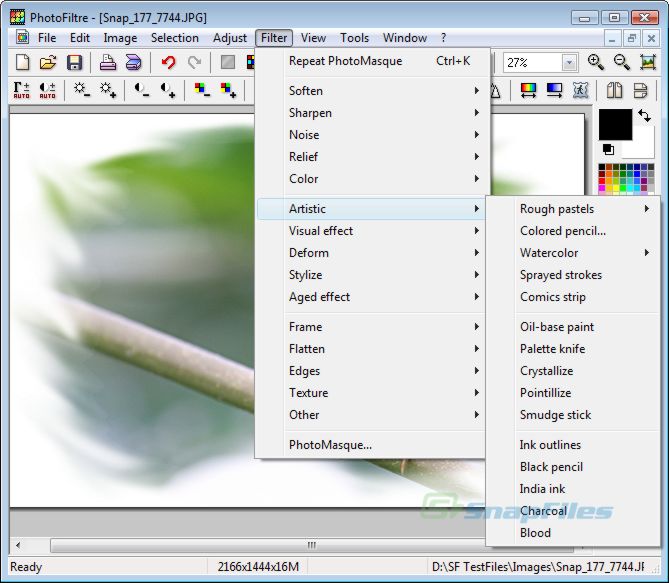The height and width of the screenshot is (583, 669).
Task: Open the Window menu
Action: 404,38
